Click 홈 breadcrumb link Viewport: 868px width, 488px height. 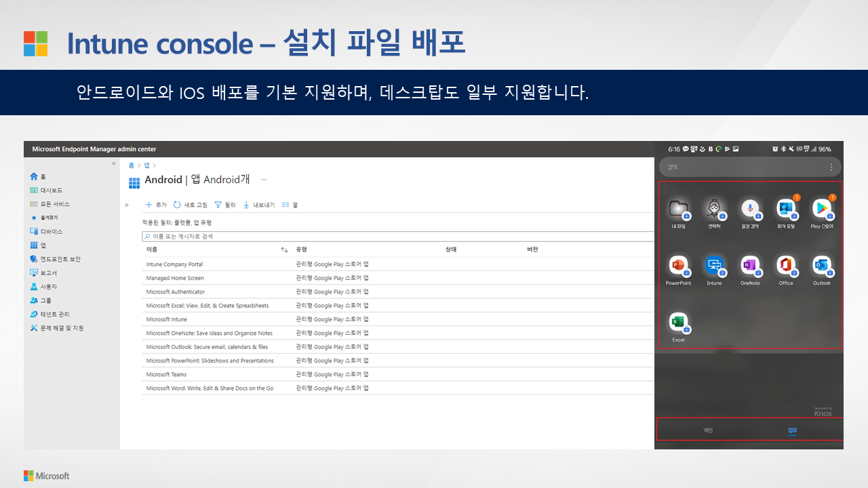(132, 165)
